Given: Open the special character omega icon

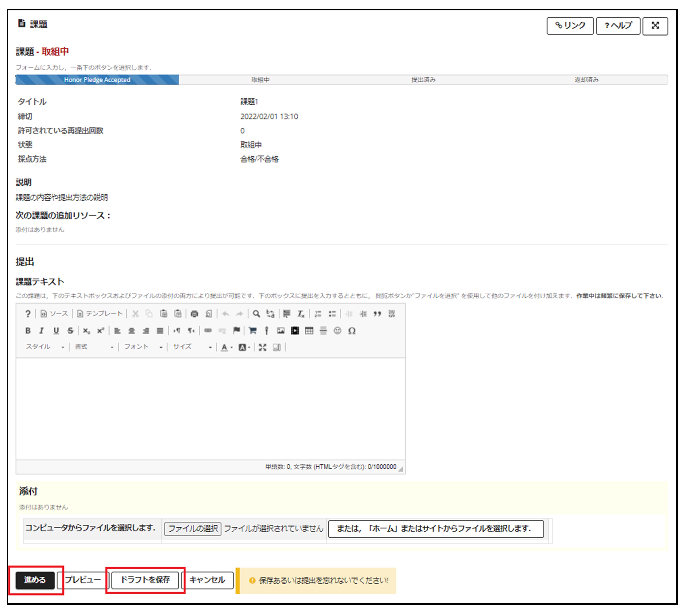Looking at the screenshot, I should [352, 331].
